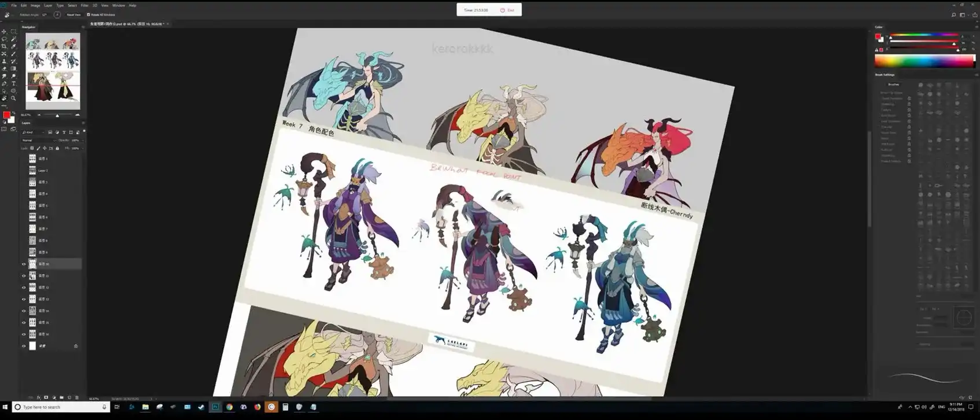Click the Brushes button in Brush Settings
This screenshot has height=420, width=980.
tap(893, 84)
